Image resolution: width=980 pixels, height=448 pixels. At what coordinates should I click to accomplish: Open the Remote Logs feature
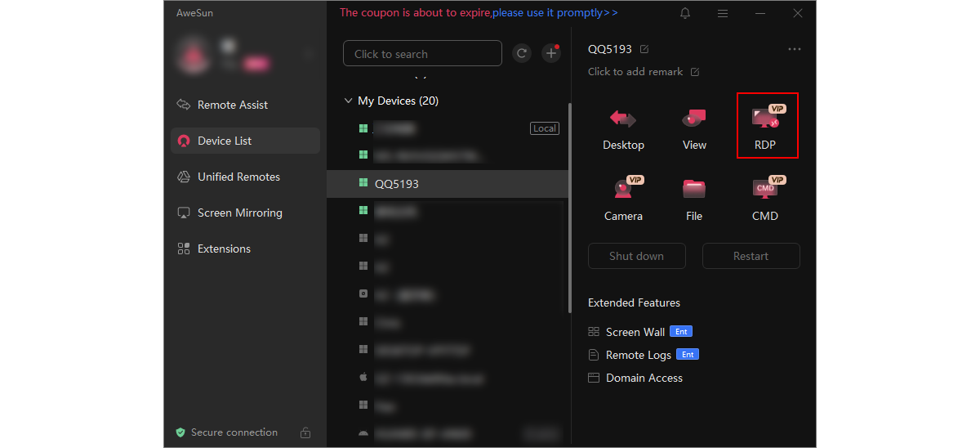[644, 355]
